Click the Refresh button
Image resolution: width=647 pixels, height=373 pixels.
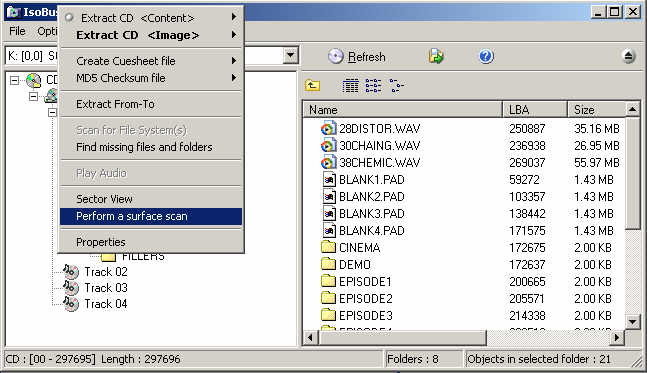(x=357, y=57)
